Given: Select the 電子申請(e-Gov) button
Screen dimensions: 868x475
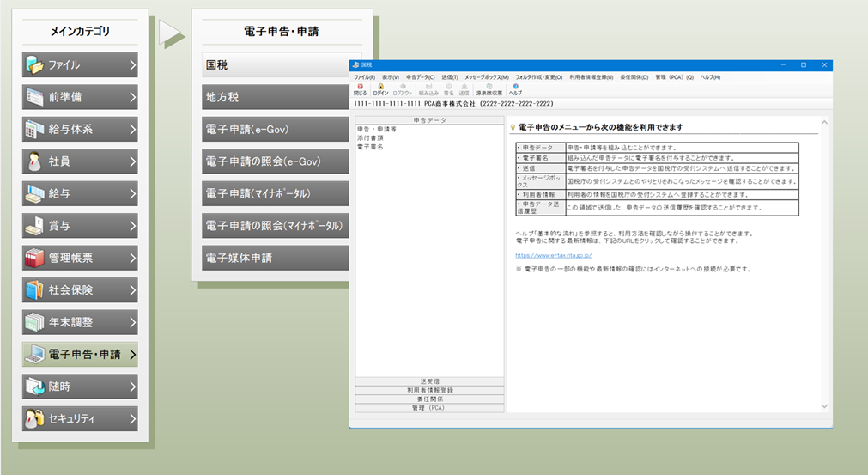Looking at the screenshot, I should 276,129.
